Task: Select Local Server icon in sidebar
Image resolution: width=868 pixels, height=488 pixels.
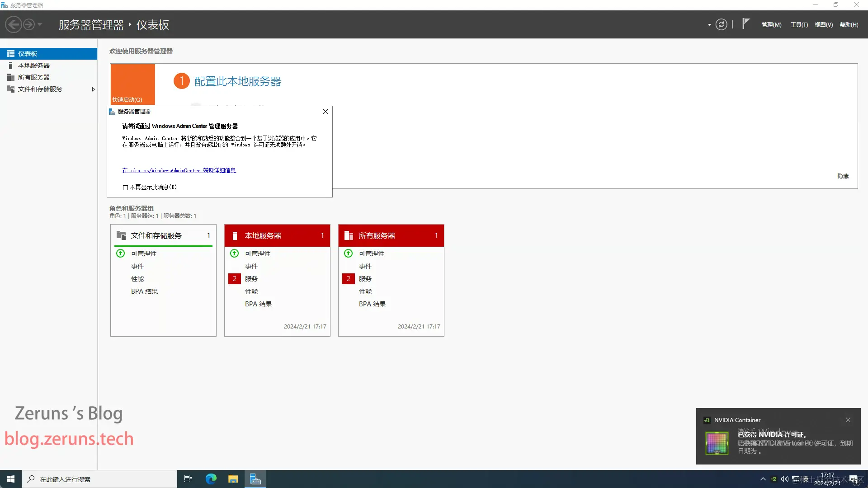Action: (x=11, y=66)
